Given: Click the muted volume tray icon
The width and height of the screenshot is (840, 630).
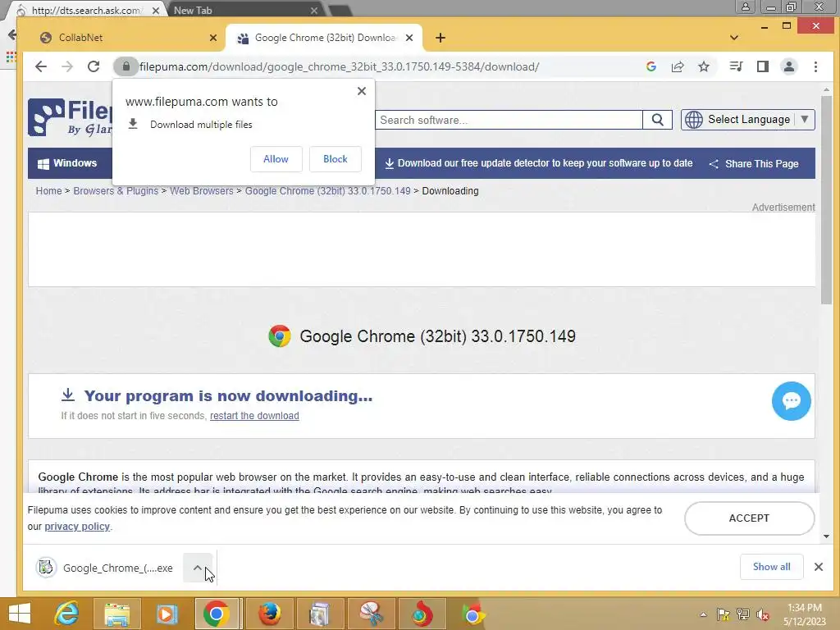Looking at the screenshot, I should (762, 614).
